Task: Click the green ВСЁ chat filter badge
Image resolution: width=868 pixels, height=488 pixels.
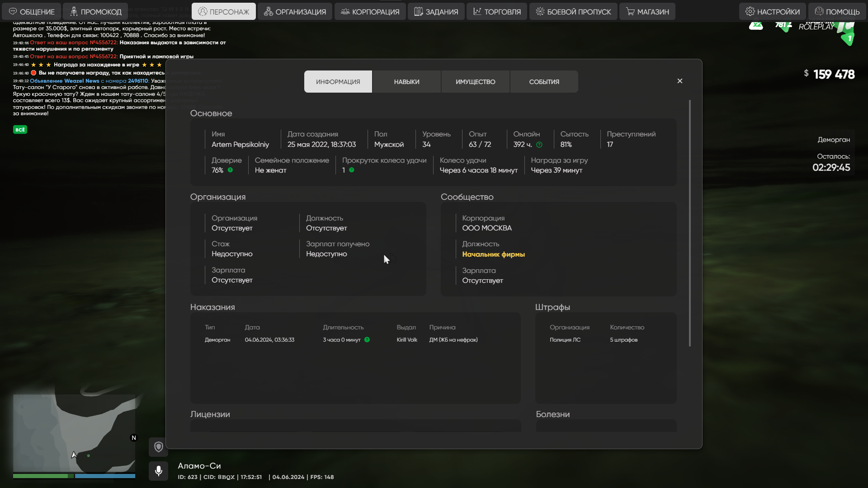Action: tap(20, 130)
